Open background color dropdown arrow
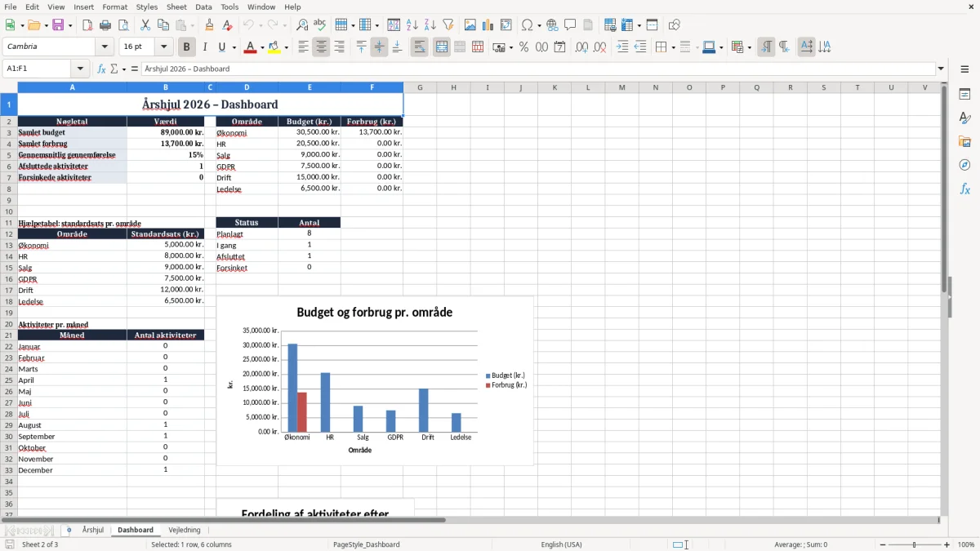Screen dimensions: 980x551 point(286,47)
